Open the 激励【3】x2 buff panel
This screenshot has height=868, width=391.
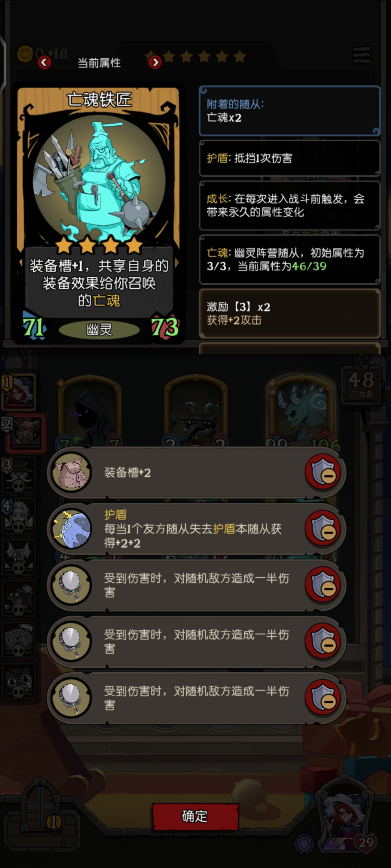[x=290, y=314]
